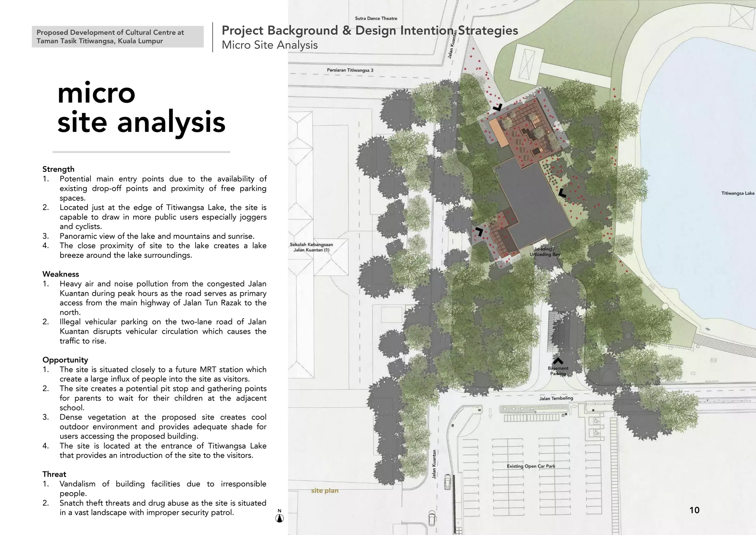Viewport: 756px width, 535px height.
Task: Click 'Dense vegetation at the proposed site' item
Action: pos(154,426)
